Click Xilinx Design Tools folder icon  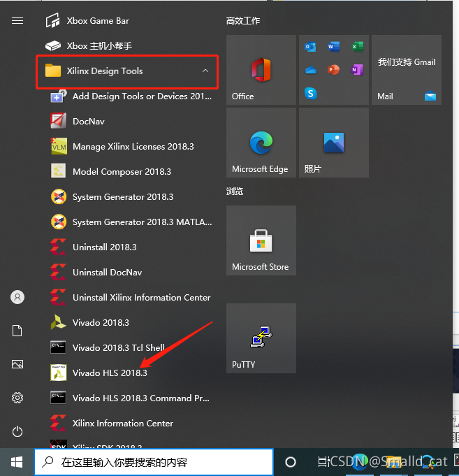pos(53,71)
